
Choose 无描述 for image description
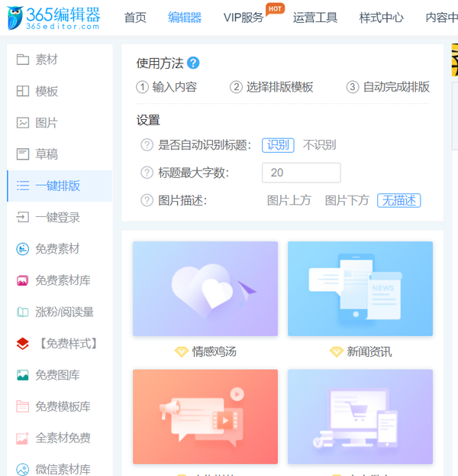[399, 200]
